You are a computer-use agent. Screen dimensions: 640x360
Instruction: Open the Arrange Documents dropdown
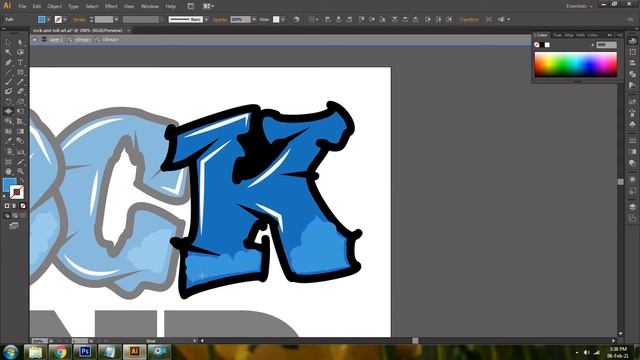coord(208,6)
